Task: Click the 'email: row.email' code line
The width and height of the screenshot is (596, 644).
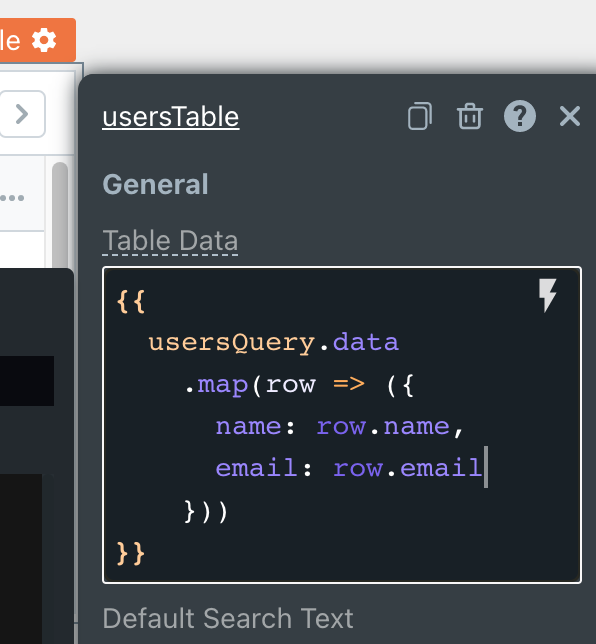Action: point(349,468)
